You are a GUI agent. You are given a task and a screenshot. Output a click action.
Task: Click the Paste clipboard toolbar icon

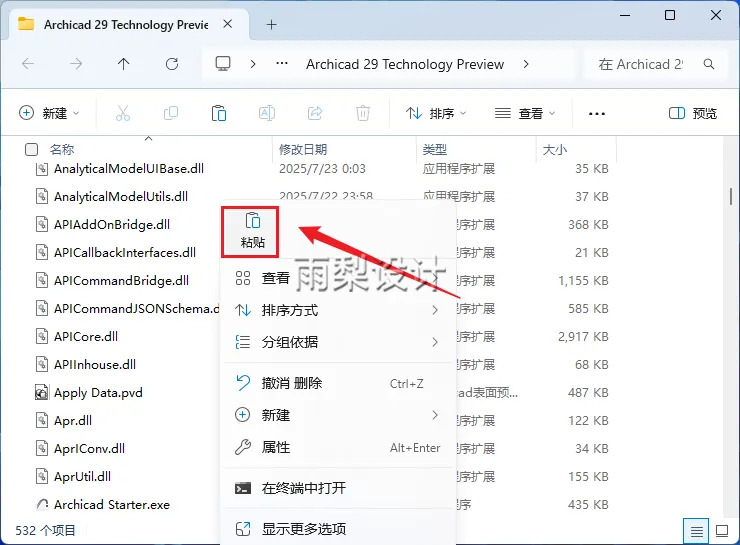click(x=219, y=113)
